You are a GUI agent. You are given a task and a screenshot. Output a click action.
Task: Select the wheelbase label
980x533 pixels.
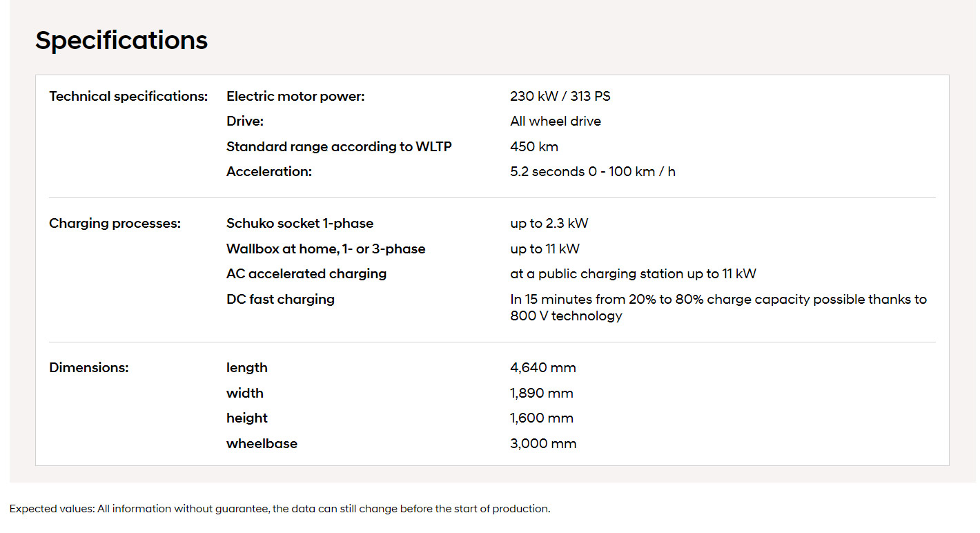point(262,444)
